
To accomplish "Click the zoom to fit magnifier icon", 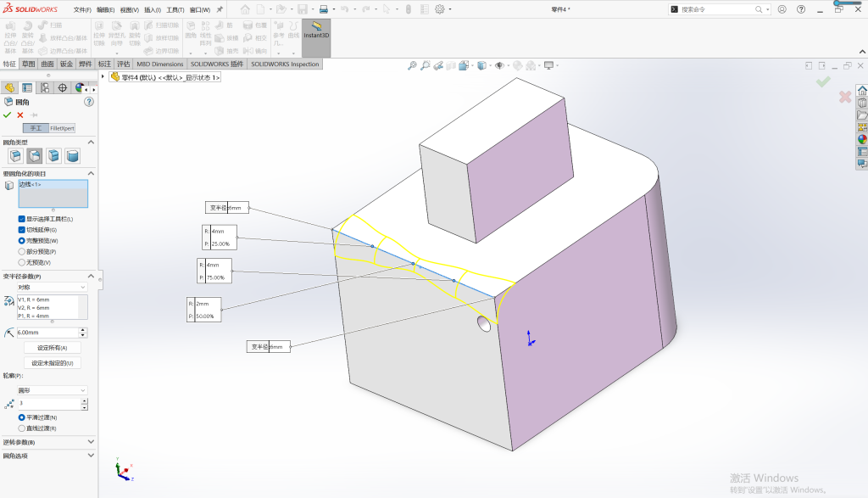I will (412, 65).
